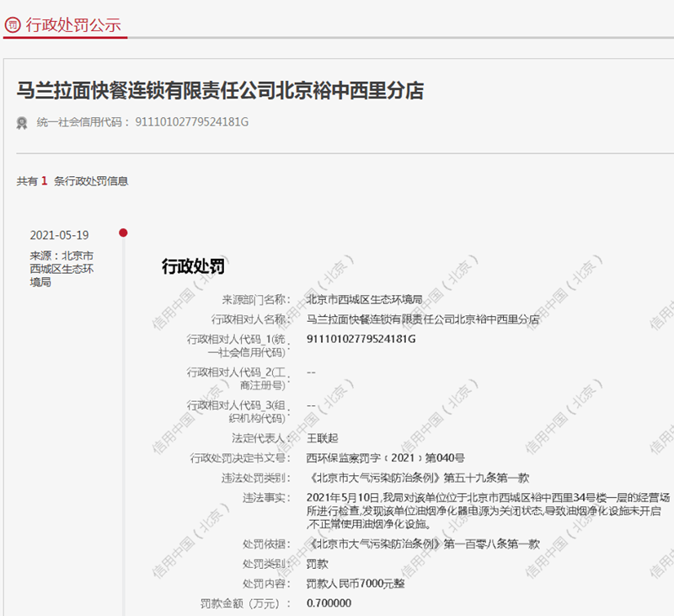Click the badge icon before 统一社会信用代码

pyautogui.click(x=22, y=123)
